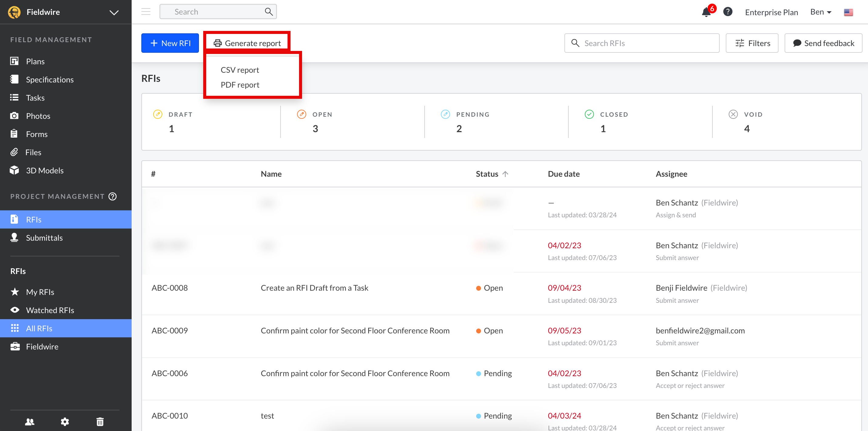Viewport: 868px width, 431px height.
Task: Click the Send feedback button
Action: pos(823,43)
